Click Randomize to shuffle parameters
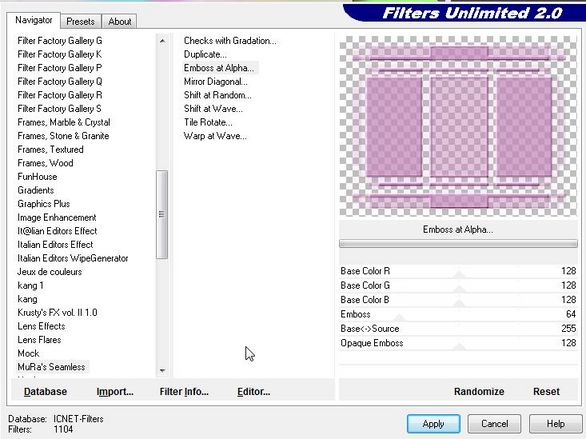The image size is (586, 439). point(479,392)
